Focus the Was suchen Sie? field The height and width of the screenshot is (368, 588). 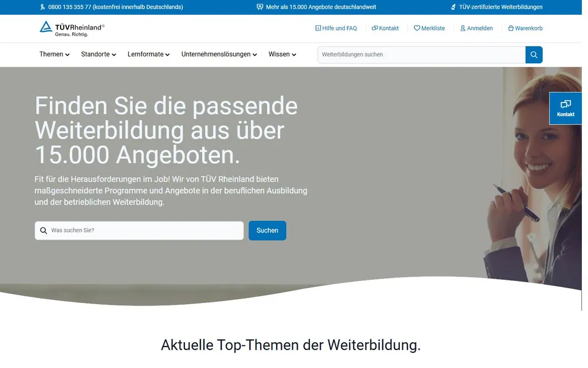139,231
